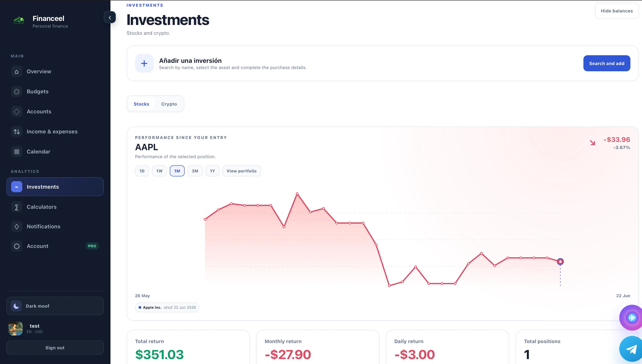Click the PRO badge next to Account
642x364 pixels.
coord(92,246)
